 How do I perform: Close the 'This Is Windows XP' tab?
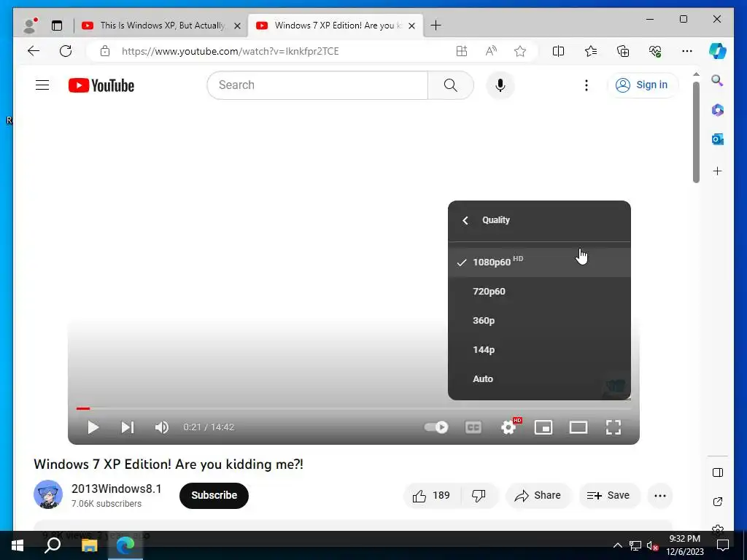[x=237, y=26]
